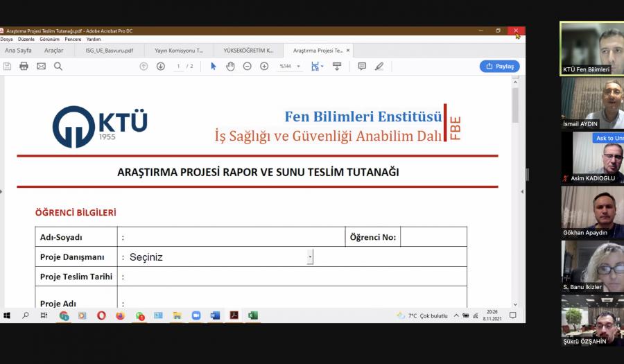This screenshot has height=364, width=624.
Task: Open the Dosya menu
Action: pos(6,40)
